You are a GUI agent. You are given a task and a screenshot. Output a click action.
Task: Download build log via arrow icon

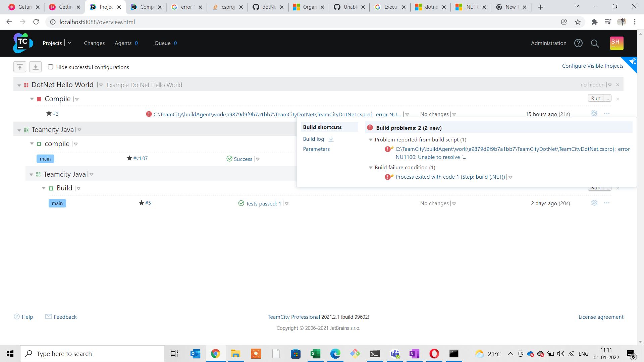coord(331,139)
